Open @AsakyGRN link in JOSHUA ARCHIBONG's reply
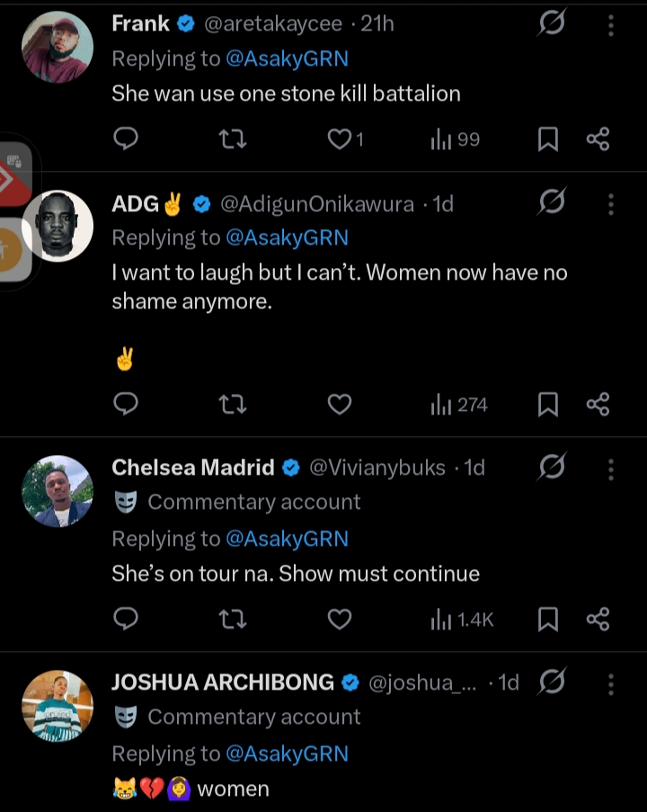 287,754
